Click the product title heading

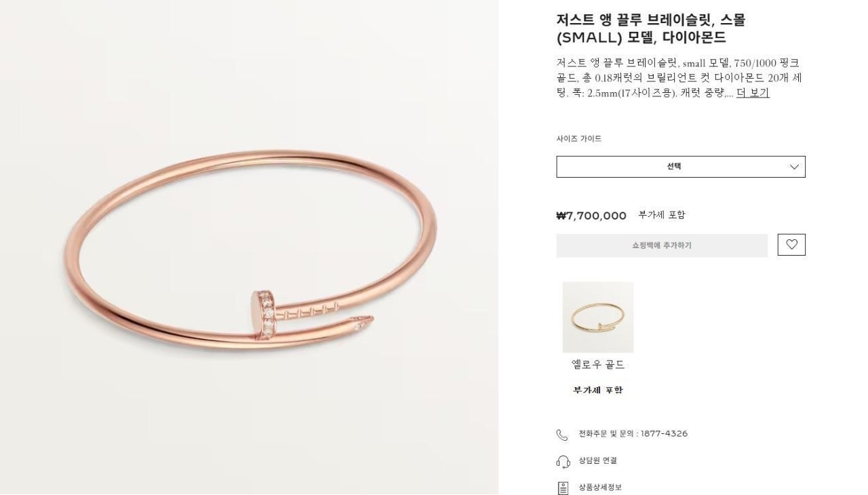[651, 28]
